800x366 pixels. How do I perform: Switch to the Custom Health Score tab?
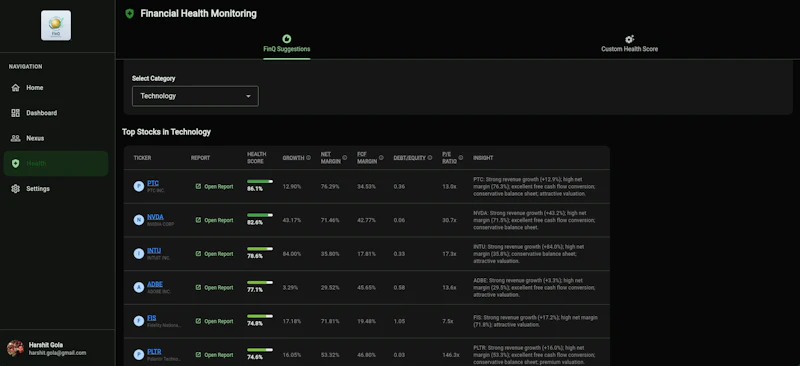click(x=629, y=44)
